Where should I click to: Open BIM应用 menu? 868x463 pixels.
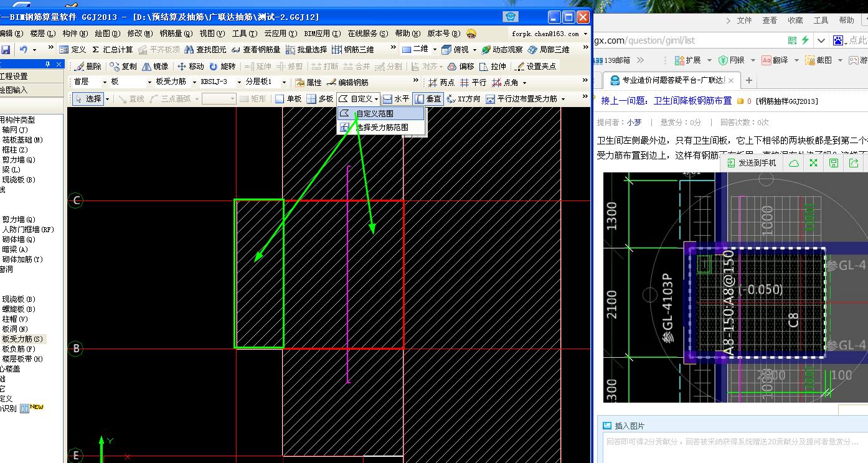pyautogui.click(x=323, y=34)
